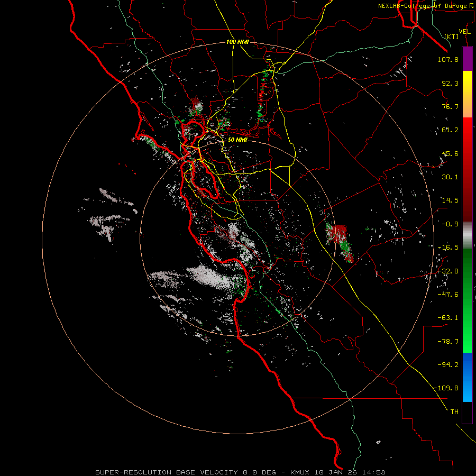The height and width of the screenshot is (476, 476).
Task: Pick the blue segment of the color bar
Action: pos(467,377)
